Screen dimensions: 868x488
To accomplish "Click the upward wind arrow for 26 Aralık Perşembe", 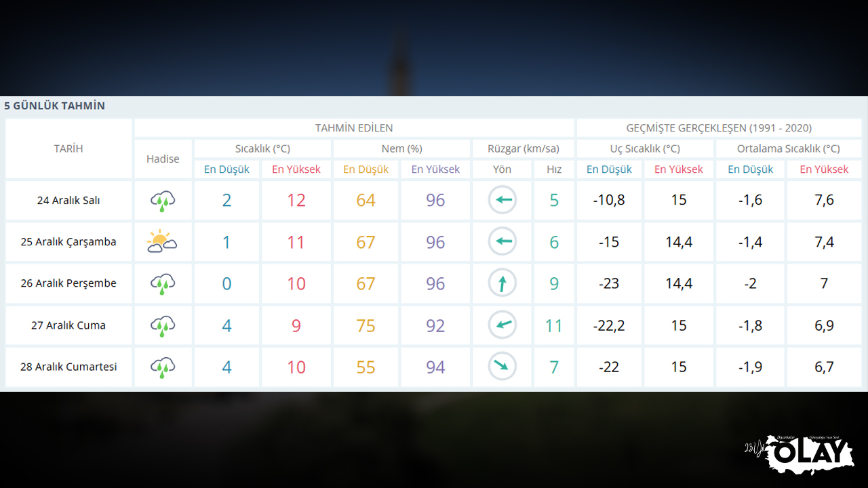I will (502, 283).
